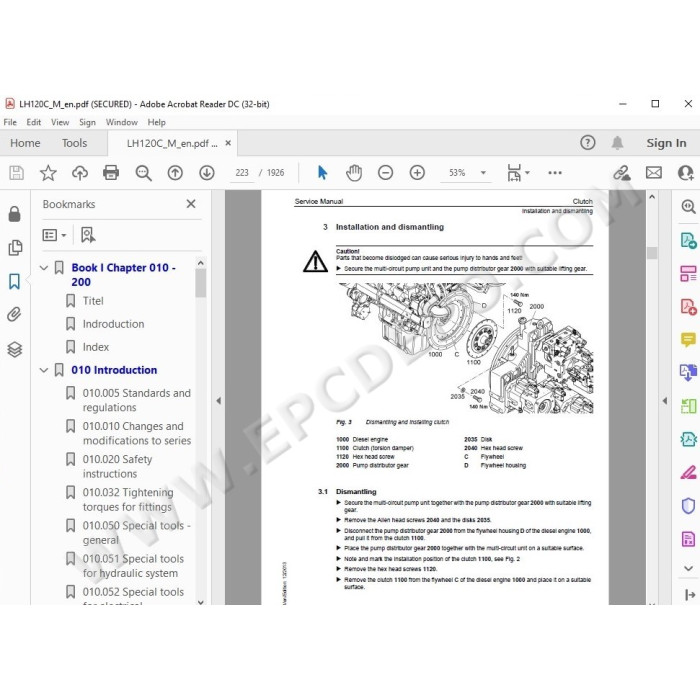Open the Help question mark icon
The image size is (700, 700).
(588, 143)
